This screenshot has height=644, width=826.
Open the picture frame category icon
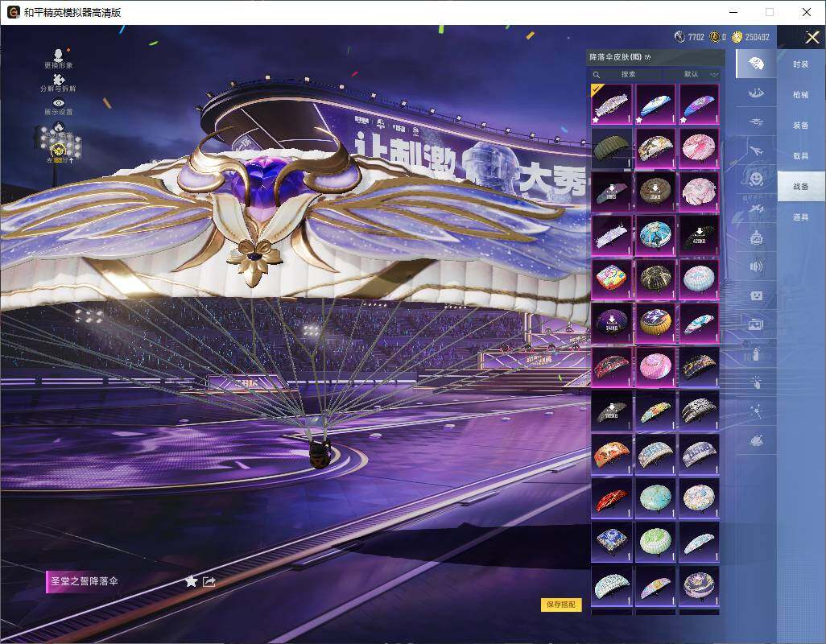[756, 325]
